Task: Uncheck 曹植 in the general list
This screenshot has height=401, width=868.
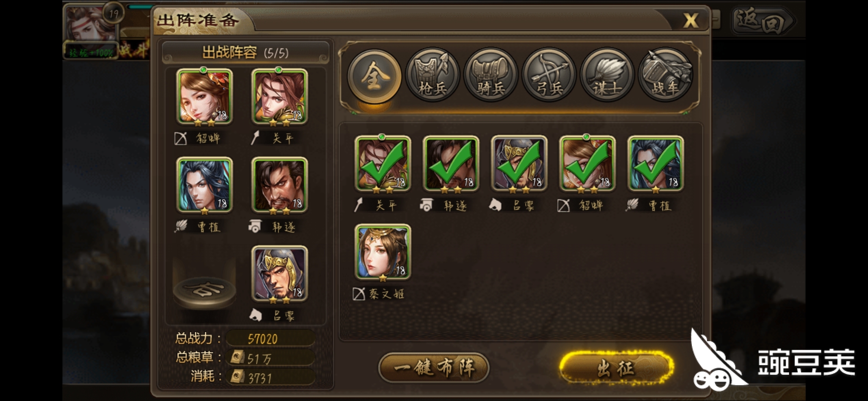Action: click(656, 164)
